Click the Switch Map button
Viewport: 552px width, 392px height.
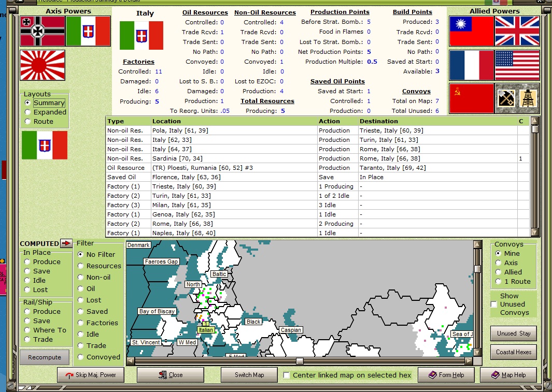tap(249, 375)
